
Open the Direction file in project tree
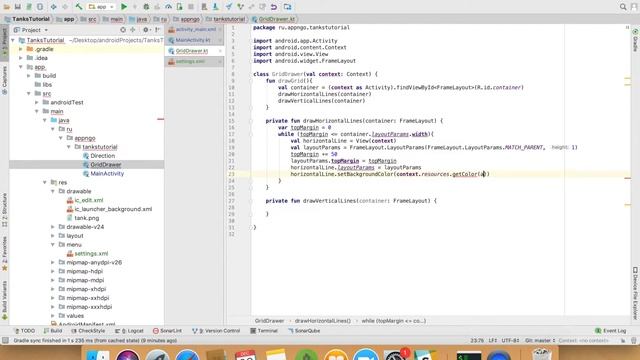click(102, 156)
